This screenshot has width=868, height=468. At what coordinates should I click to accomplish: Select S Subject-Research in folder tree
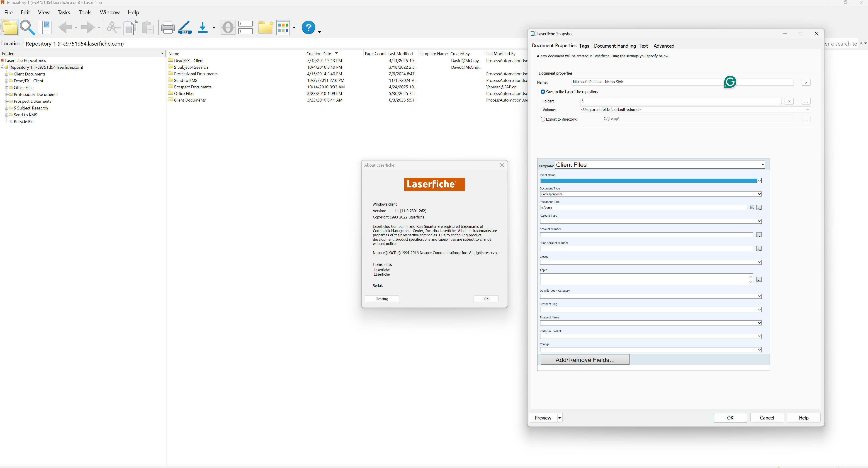click(x=31, y=108)
